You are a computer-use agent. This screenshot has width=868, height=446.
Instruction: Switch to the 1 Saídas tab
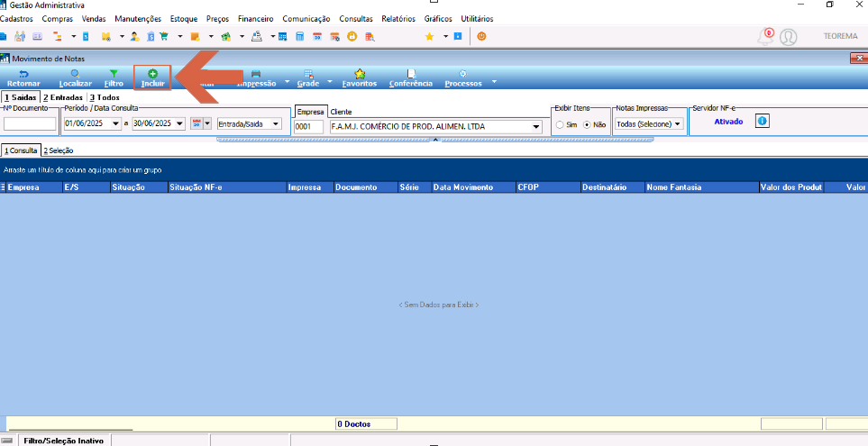(20, 97)
